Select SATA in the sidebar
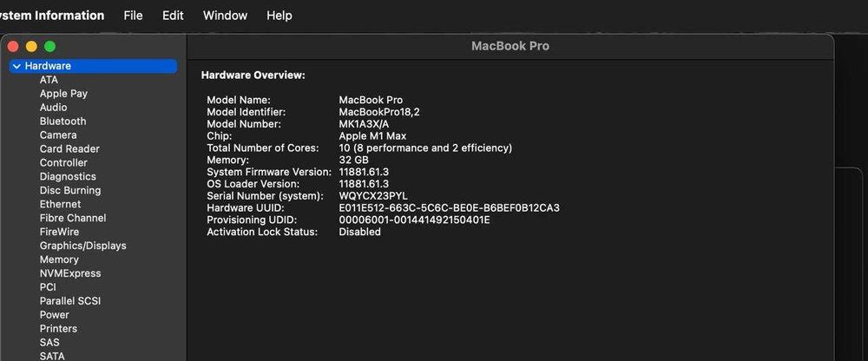 click(52, 356)
